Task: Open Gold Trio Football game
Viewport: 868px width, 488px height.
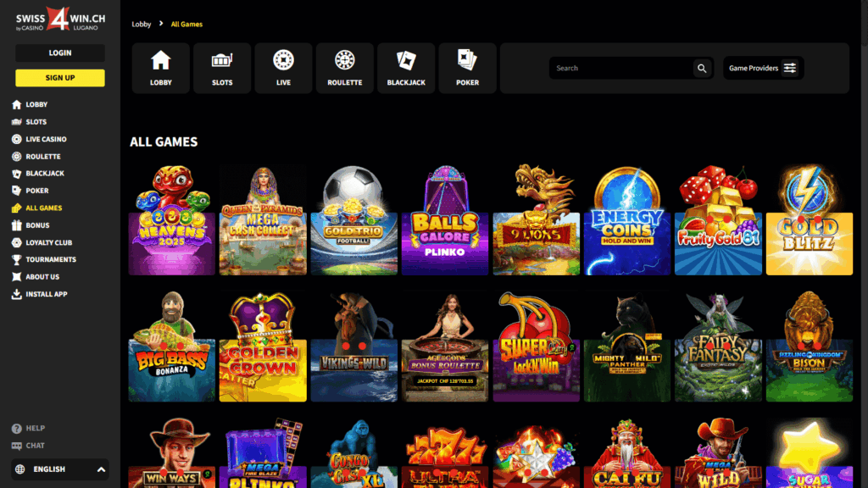Action: point(353,220)
